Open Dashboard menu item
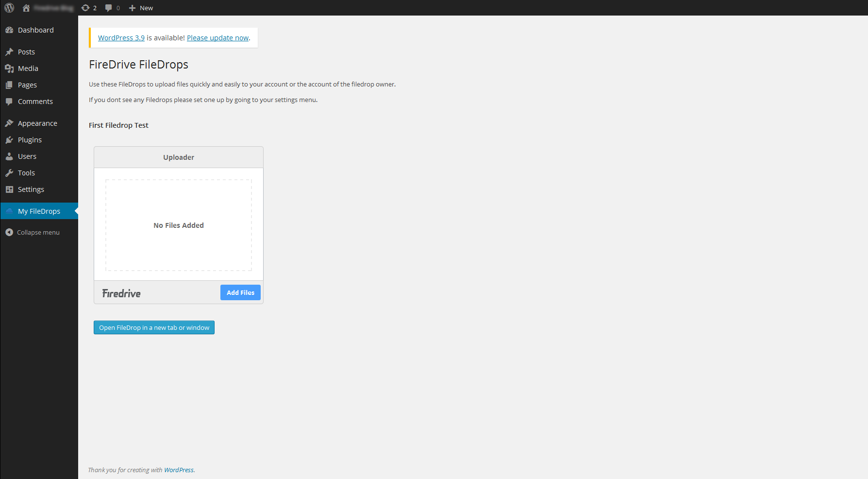Viewport: 868px width, 479px height. coord(39,30)
